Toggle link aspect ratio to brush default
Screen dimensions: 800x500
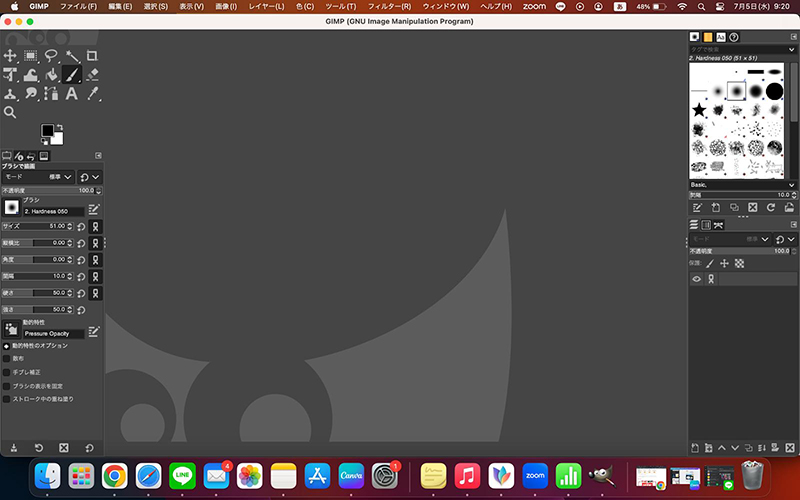coord(95,243)
